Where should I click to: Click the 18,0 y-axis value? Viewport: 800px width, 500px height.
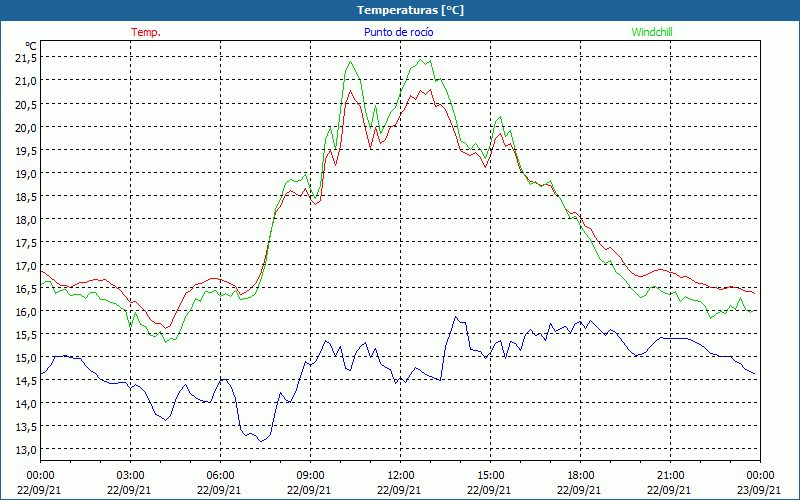26,220
